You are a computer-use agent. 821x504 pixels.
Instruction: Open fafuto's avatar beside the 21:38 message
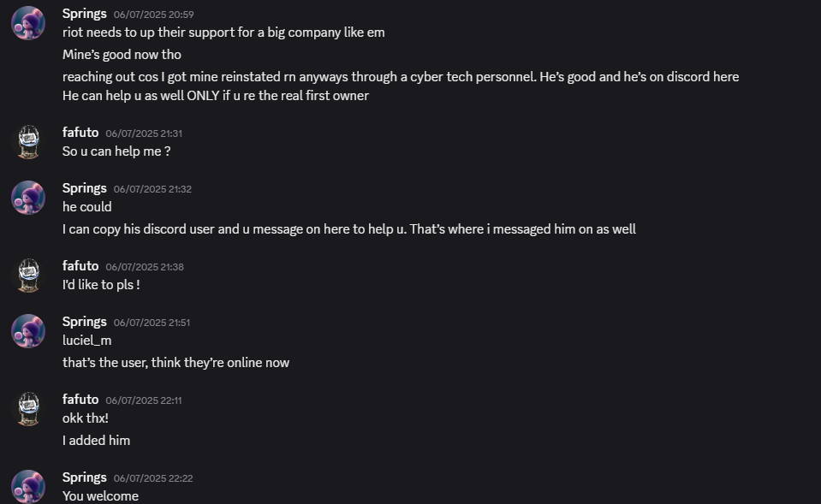(28, 275)
